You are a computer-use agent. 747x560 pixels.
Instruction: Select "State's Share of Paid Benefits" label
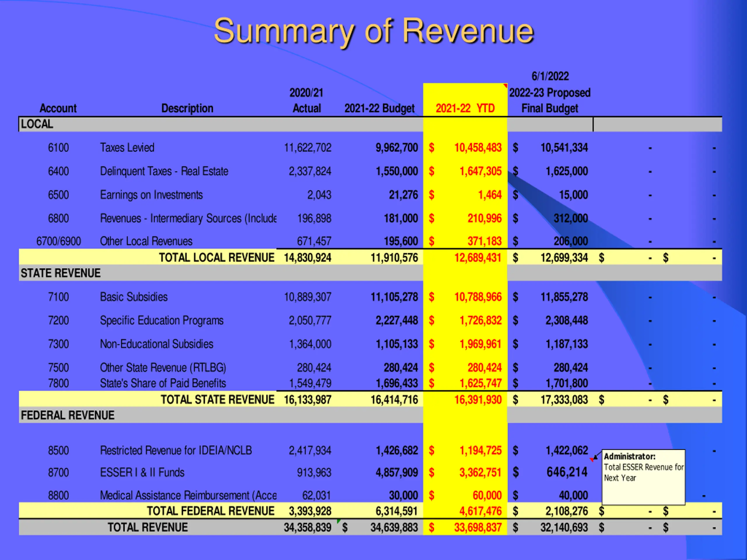(163, 384)
